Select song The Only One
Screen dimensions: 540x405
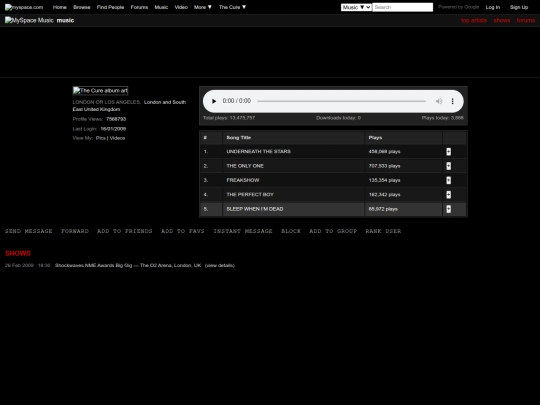(x=245, y=166)
